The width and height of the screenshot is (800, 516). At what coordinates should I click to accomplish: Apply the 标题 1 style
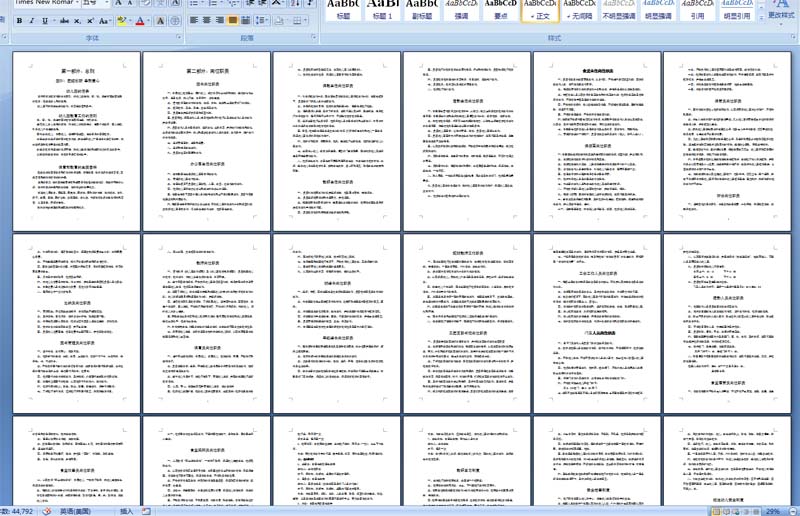[x=383, y=9]
